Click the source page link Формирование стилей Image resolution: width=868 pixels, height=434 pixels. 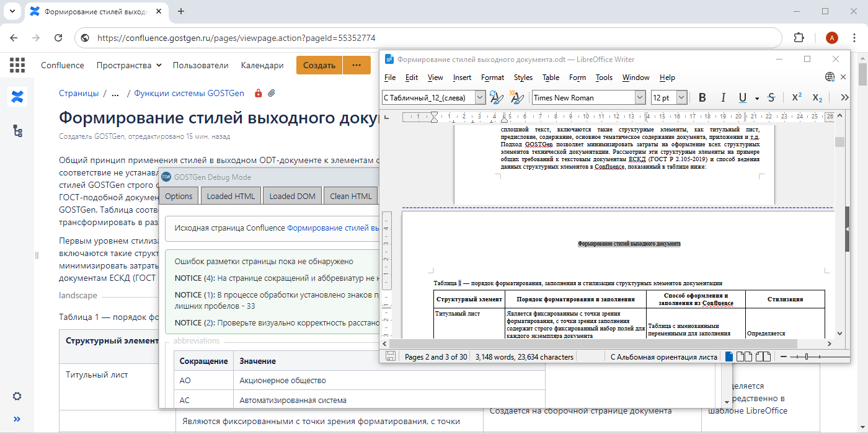coord(332,228)
